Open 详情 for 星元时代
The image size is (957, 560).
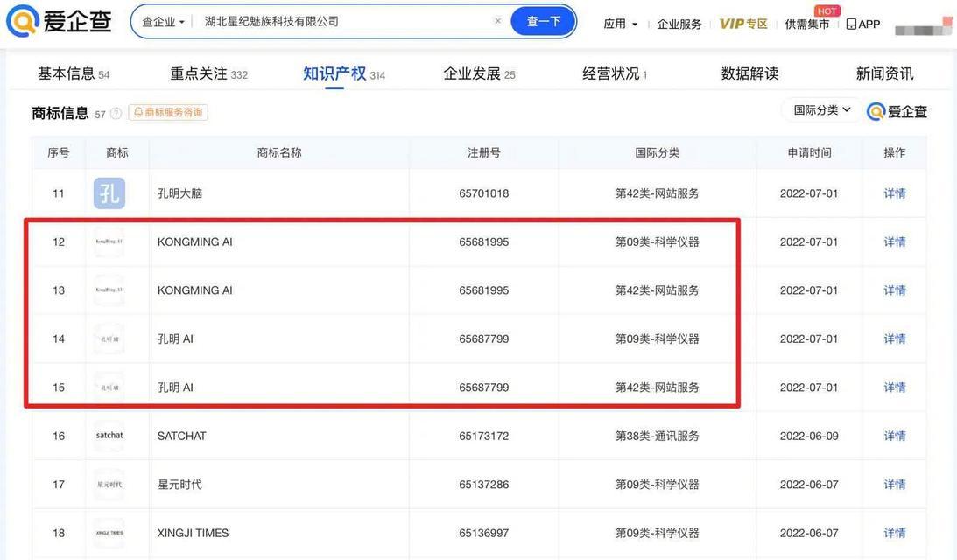coord(894,485)
